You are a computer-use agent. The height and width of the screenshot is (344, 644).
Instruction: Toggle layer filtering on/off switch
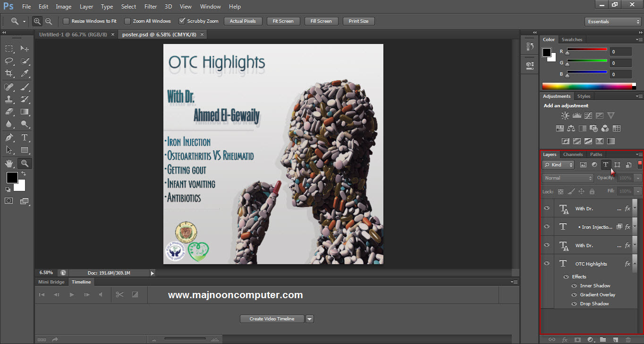pos(640,164)
